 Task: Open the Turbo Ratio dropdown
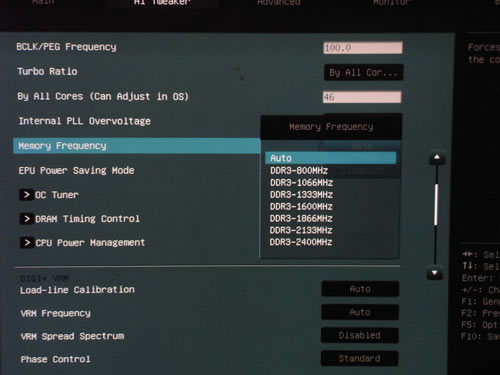click(x=364, y=73)
